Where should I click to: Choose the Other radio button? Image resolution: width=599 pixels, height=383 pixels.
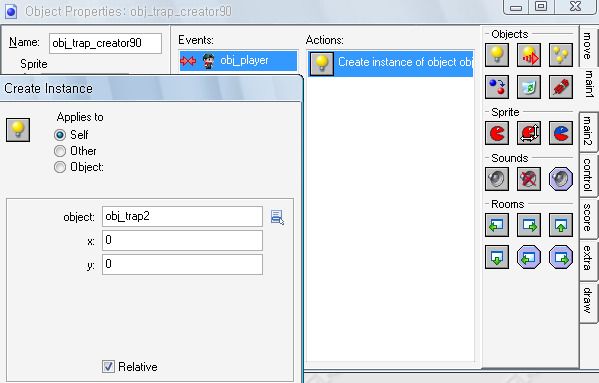point(60,151)
